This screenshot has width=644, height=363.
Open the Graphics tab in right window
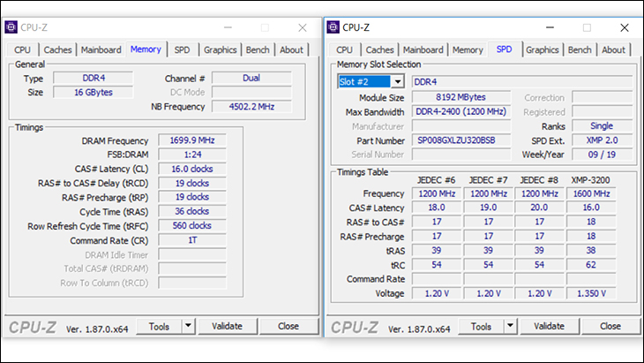(543, 49)
